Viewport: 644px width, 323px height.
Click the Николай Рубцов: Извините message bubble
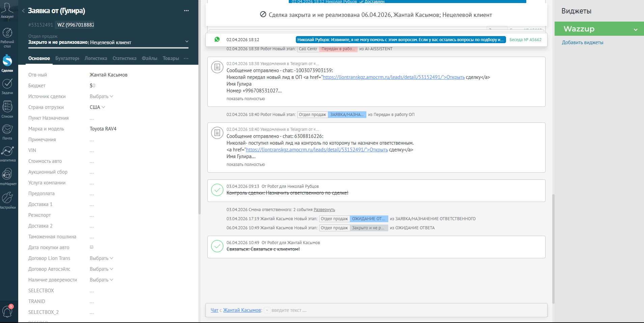(x=401, y=39)
